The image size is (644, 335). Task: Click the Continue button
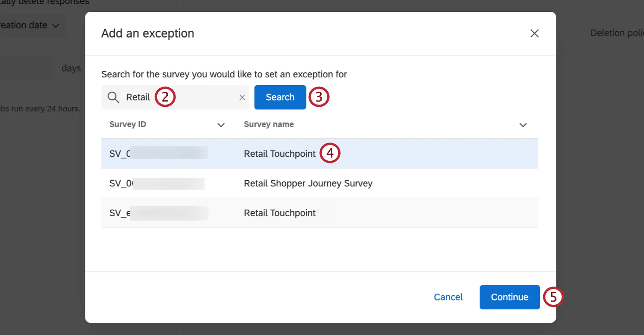pos(509,297)
